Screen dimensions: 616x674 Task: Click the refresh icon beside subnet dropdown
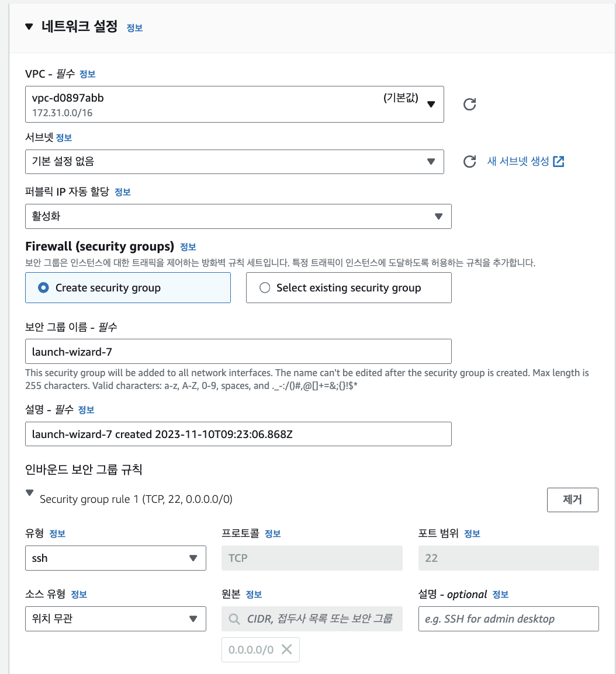click(469, 162)
